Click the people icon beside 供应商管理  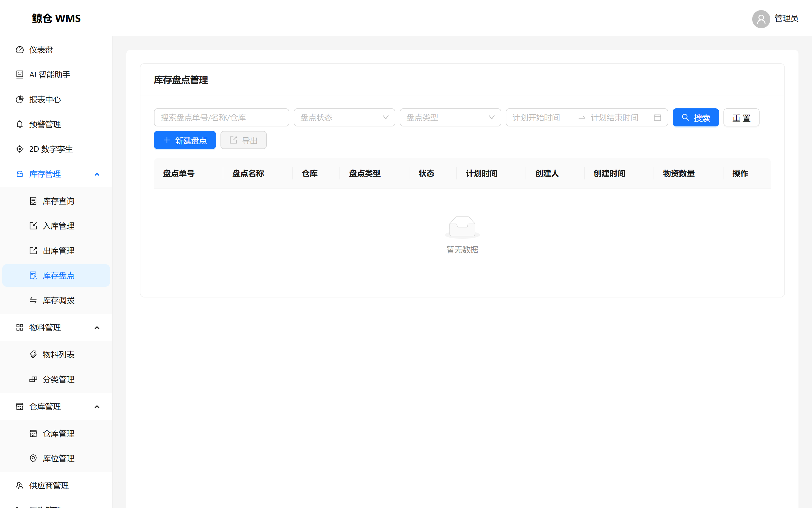pyautogui.click(x=20, y=485)
